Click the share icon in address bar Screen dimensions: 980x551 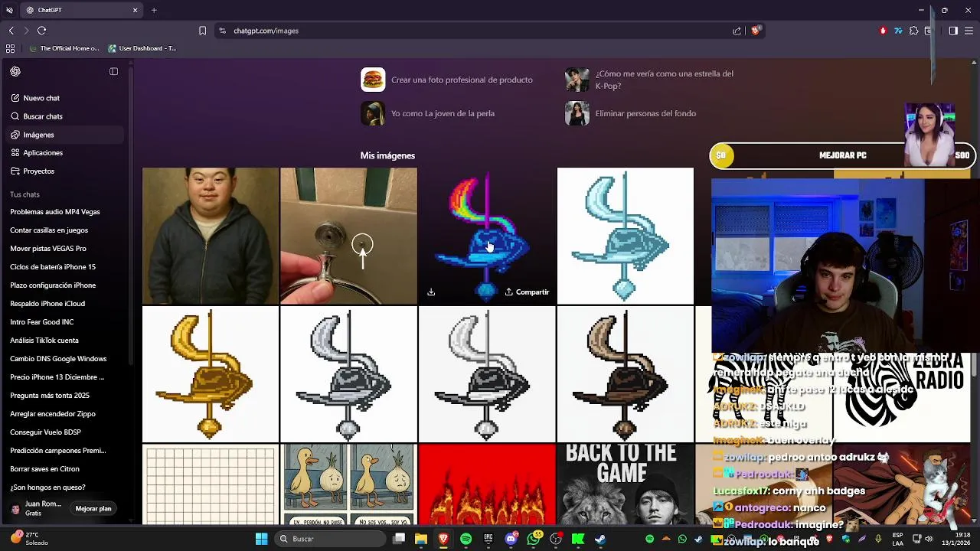pyautogui.click(x=737, y=31)
